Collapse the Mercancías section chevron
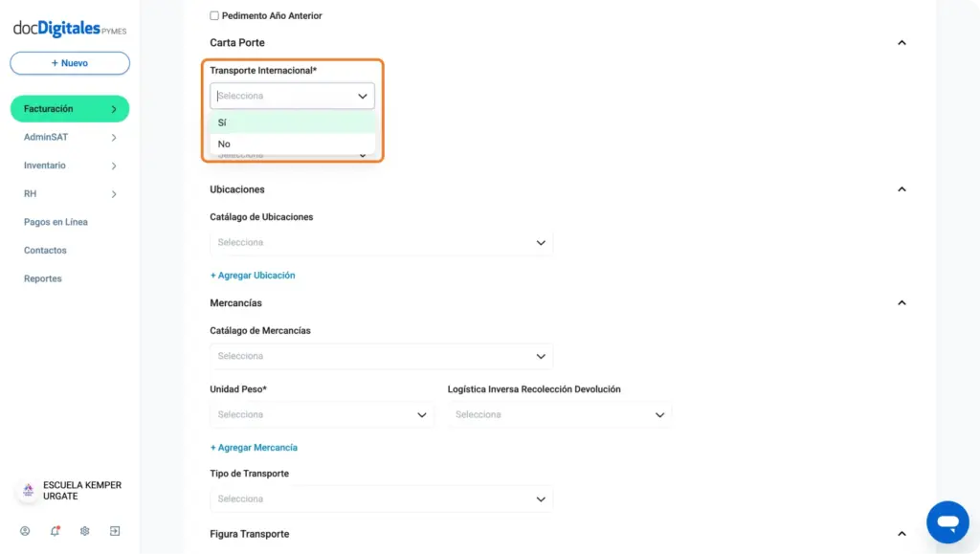The width and height of the screenshot is (980, 554). (x=902, y=303)
